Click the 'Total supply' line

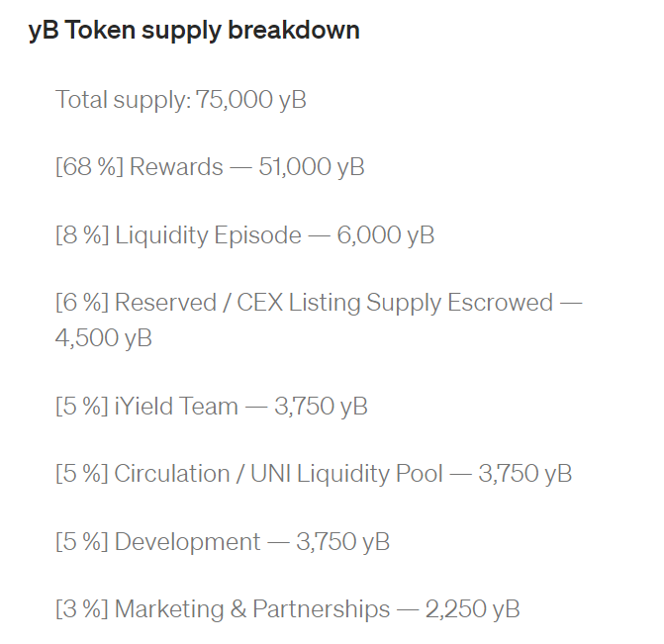click(181, 100)
